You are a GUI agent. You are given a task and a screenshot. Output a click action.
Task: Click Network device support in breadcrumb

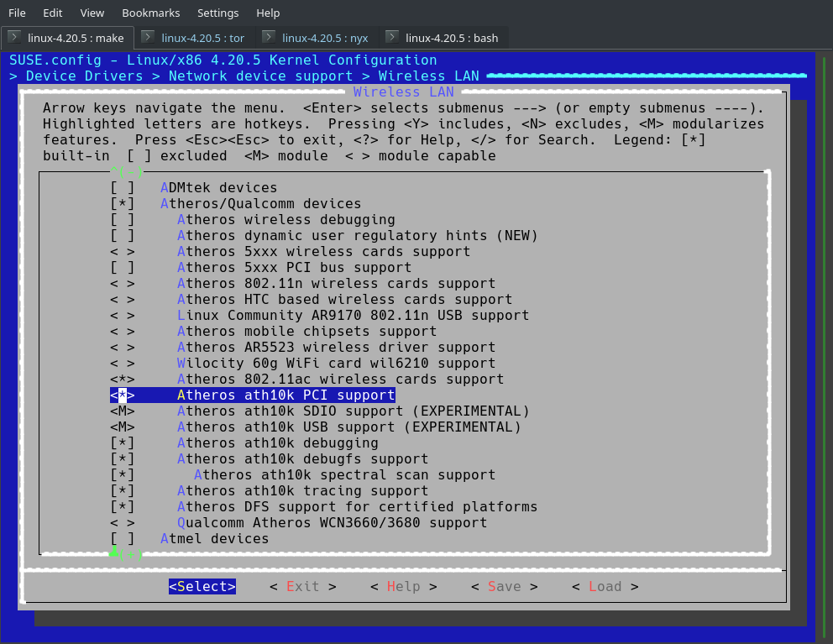[x=261, y=76]
